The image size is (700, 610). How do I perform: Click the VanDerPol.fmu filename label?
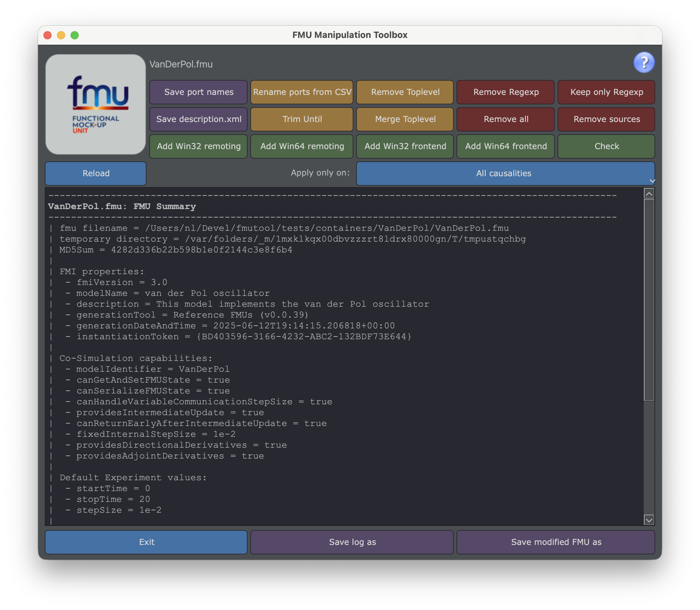tap(181, 64)
